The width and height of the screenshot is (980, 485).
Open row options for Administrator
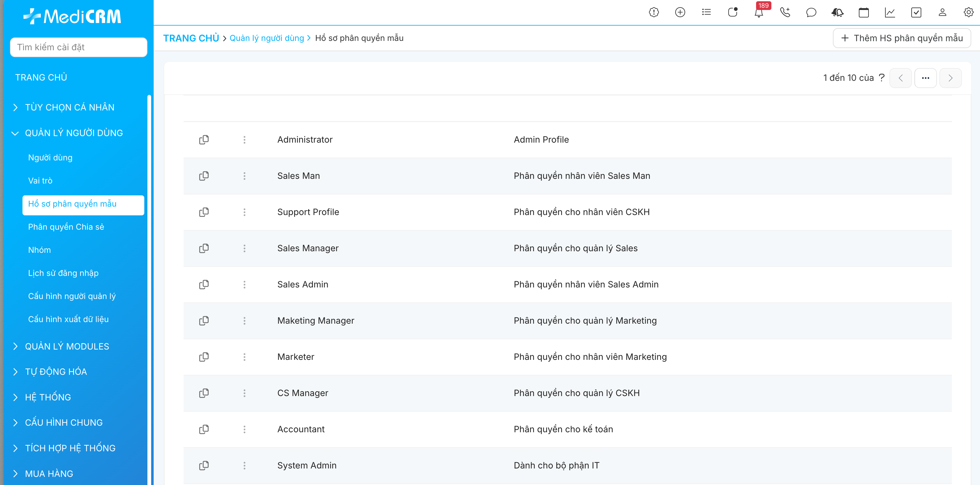pos(244,140)
